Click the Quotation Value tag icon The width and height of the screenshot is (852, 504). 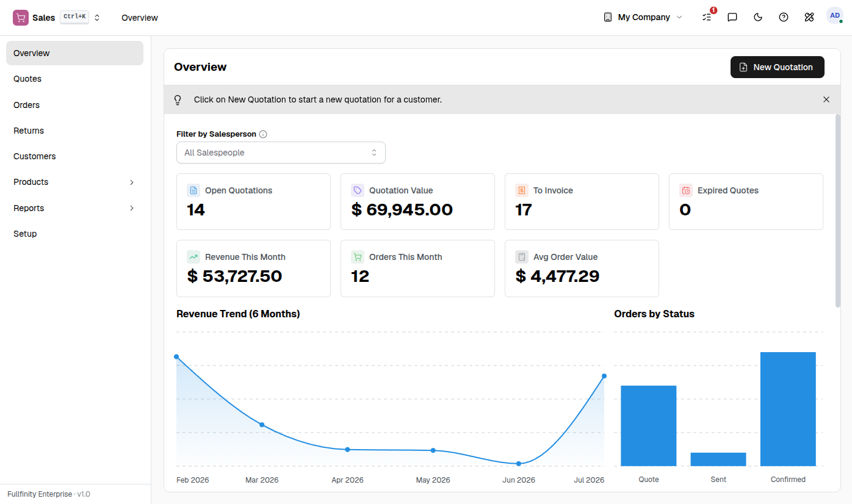tap(358, 190)
